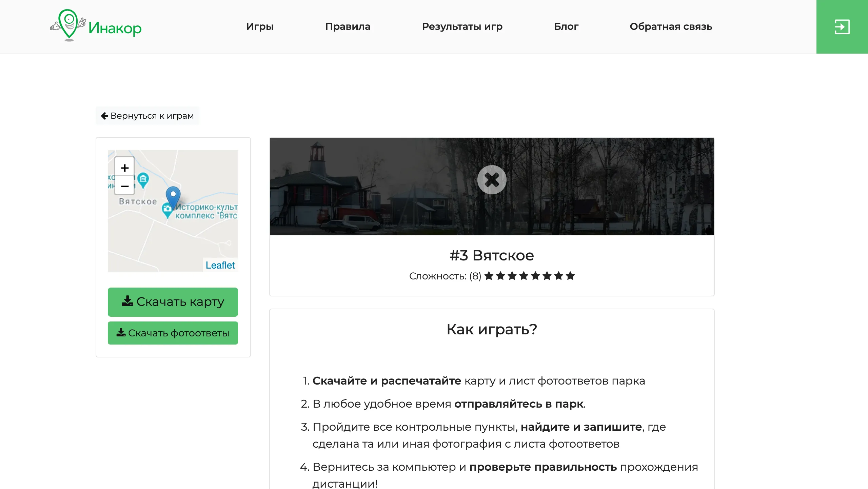Screen dimensions: 868x489
Task: Open the Правила page
Action: pyautogui.click(x=348, y=26)
